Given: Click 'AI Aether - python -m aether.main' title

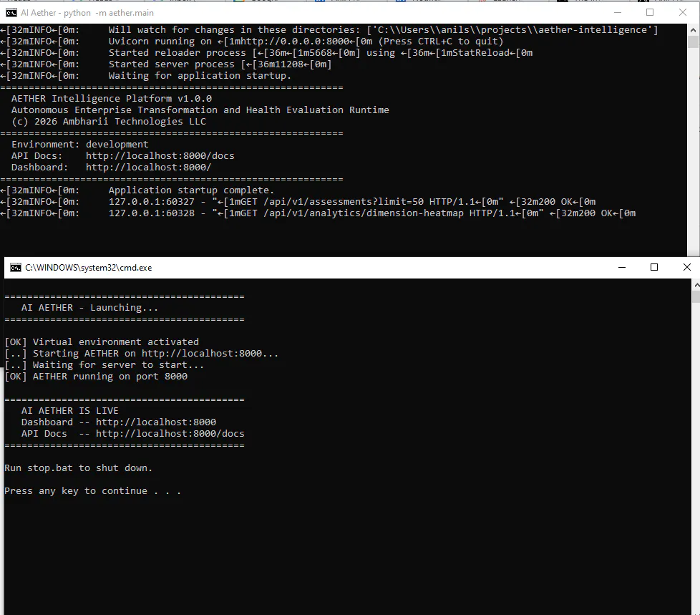Looking at the screenshot, I should click(87, 13).
